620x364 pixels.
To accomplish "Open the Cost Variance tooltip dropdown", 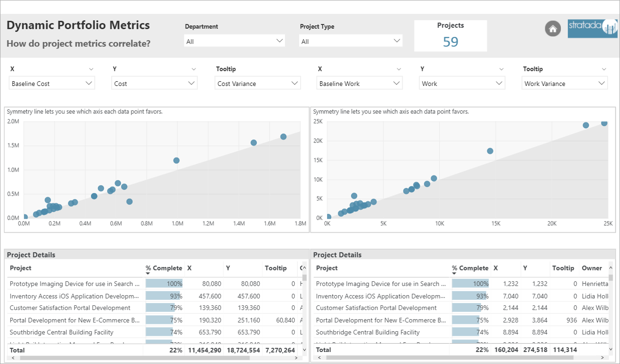I will [x=257, y=84].
